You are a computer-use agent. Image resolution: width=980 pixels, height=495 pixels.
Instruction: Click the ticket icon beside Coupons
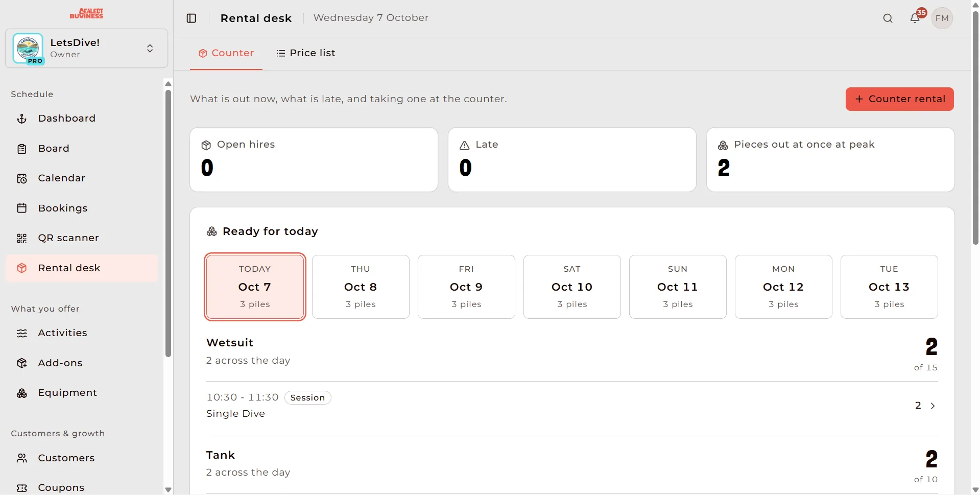coord(22,488)
